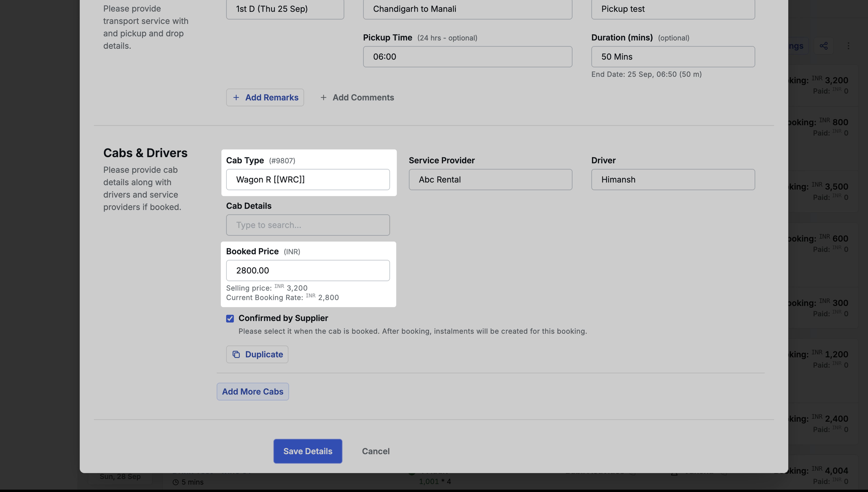Open Service Provider Abc Rental selector
This screenshot has width=868, height=492.
click(x=490, y=179)
